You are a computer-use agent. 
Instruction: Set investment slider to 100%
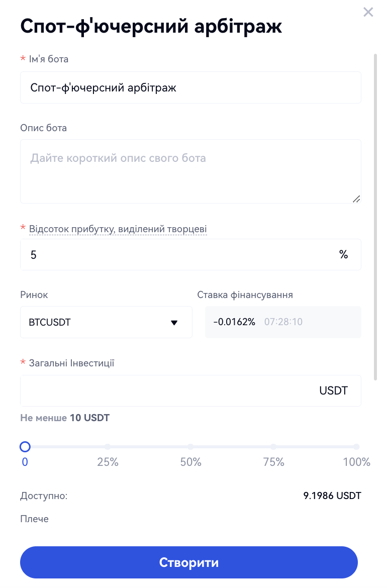(x=356, y=447)
